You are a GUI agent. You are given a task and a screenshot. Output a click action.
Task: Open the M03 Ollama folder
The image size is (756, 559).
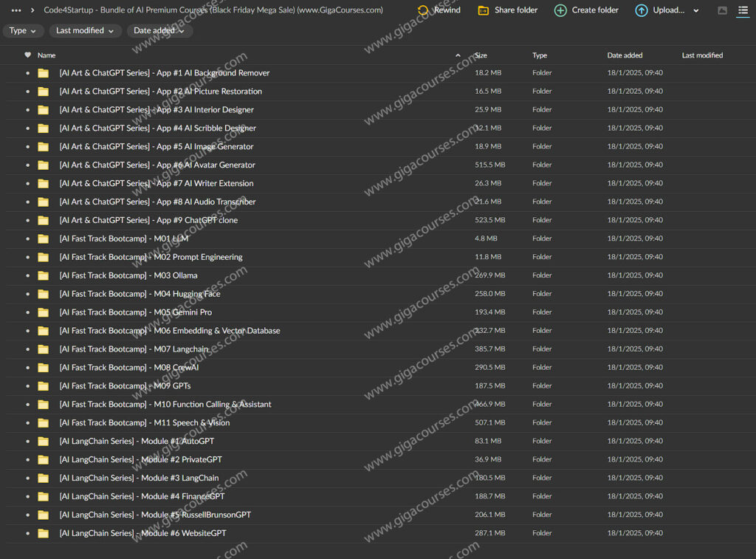point(128,275)
